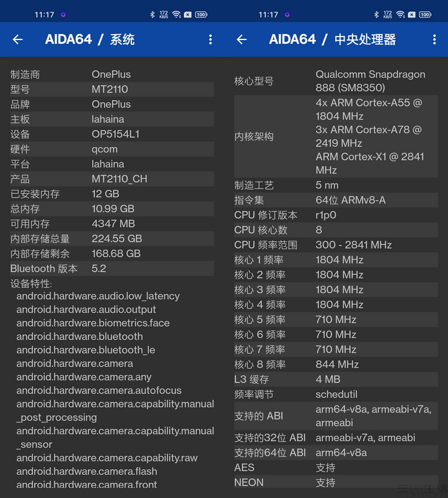Tap android.hardware.camera.flash entry
This screenshot has width=448, height=498.
click(87, 471)
